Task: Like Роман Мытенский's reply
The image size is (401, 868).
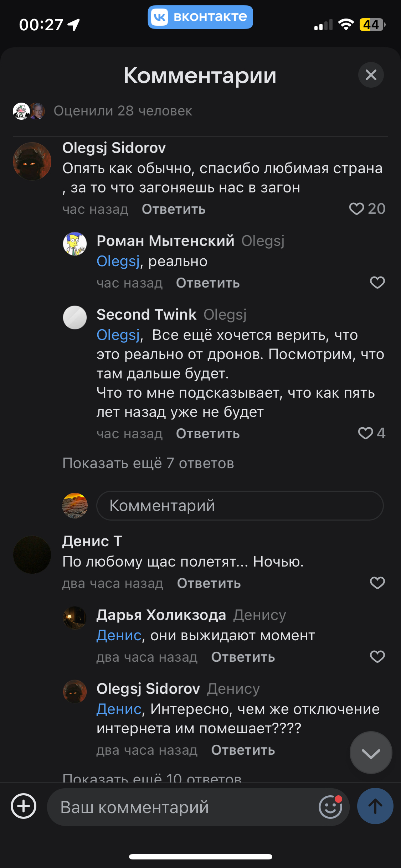Action: [x=377, y=283]
